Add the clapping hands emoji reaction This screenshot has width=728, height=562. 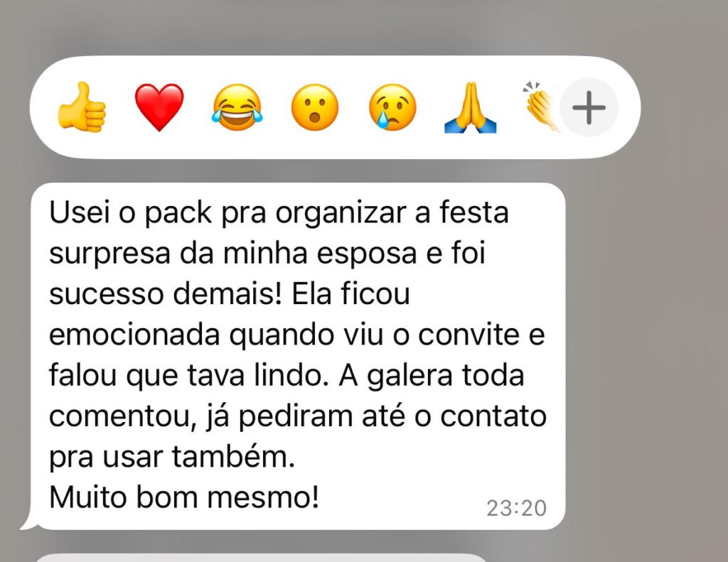tap(541, 107)
